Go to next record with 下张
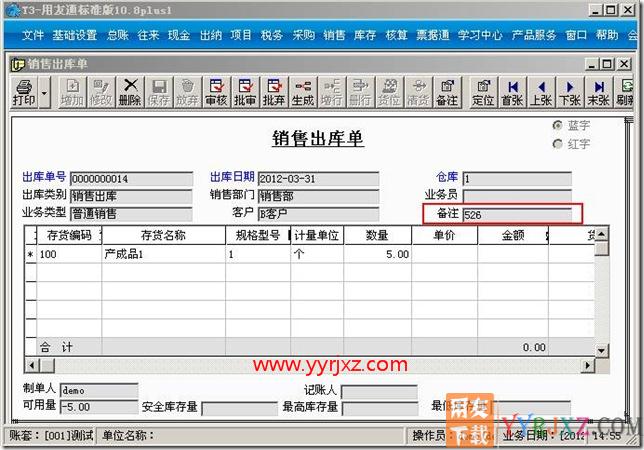644x450 pixels. pos(570,93)
